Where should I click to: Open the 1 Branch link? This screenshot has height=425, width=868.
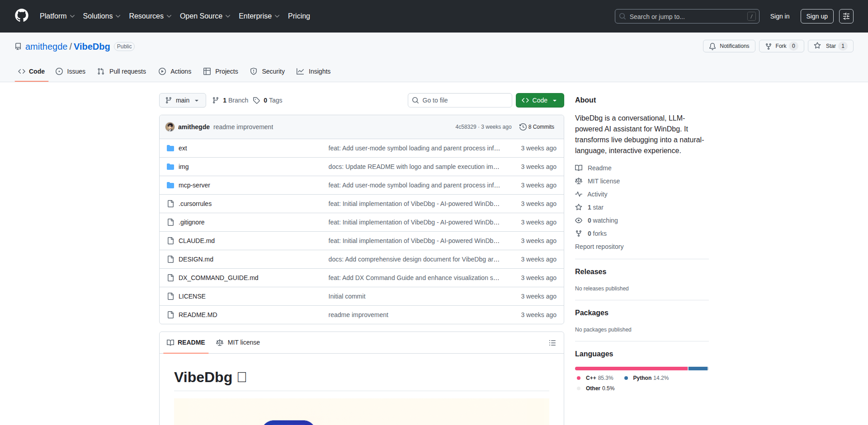(x=231, y=100)
